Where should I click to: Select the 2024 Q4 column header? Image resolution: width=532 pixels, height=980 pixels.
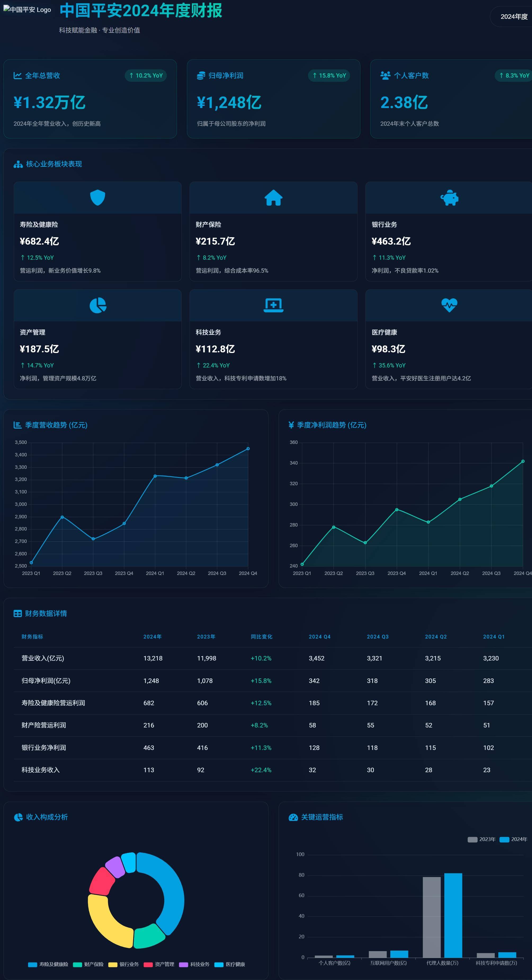320,636
